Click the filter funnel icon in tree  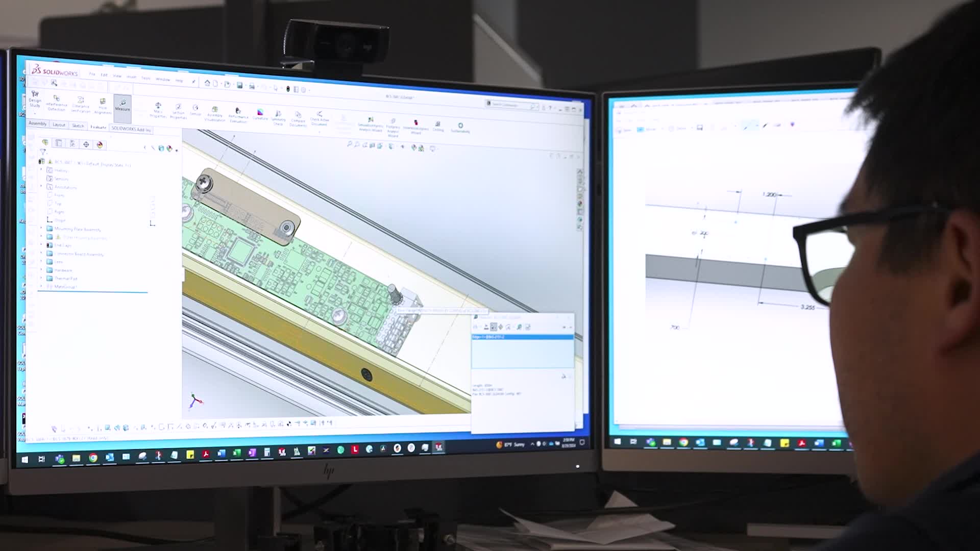(x=43, y=152)
